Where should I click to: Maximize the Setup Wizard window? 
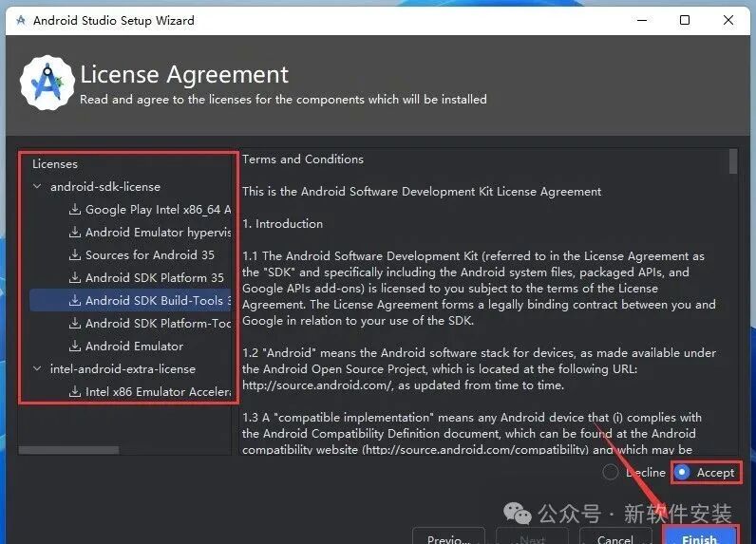point(684,20)
